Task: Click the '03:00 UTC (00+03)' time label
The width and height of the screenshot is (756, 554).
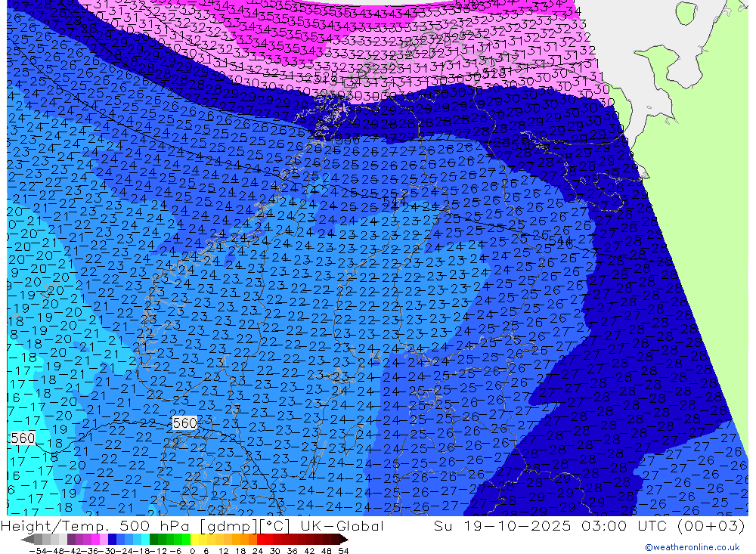Action: click(x=663, y=525)
